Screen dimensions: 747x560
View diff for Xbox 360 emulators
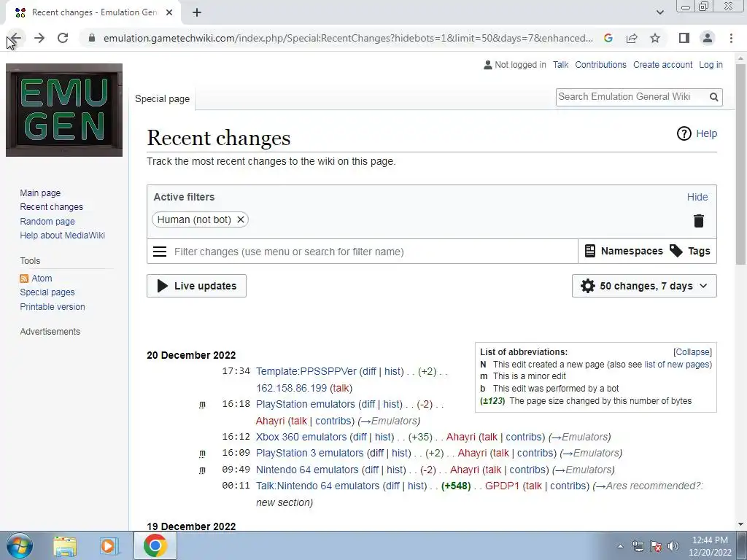coord(360,437)
